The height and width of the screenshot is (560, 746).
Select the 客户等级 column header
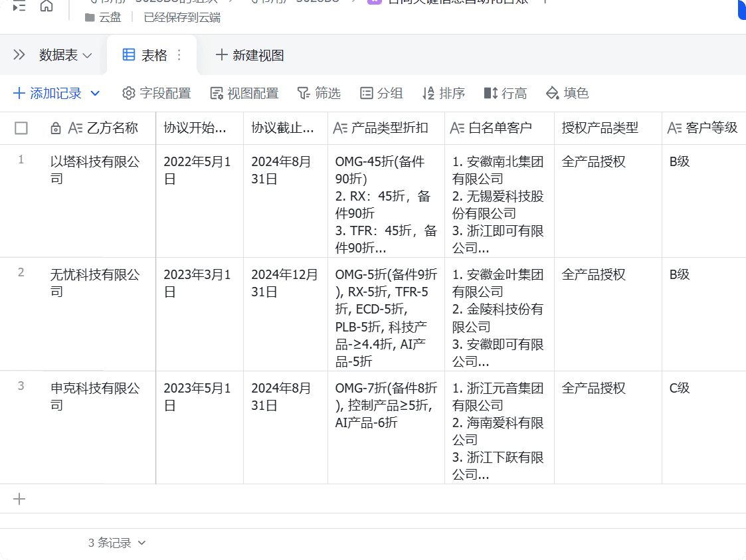[704, 128]
